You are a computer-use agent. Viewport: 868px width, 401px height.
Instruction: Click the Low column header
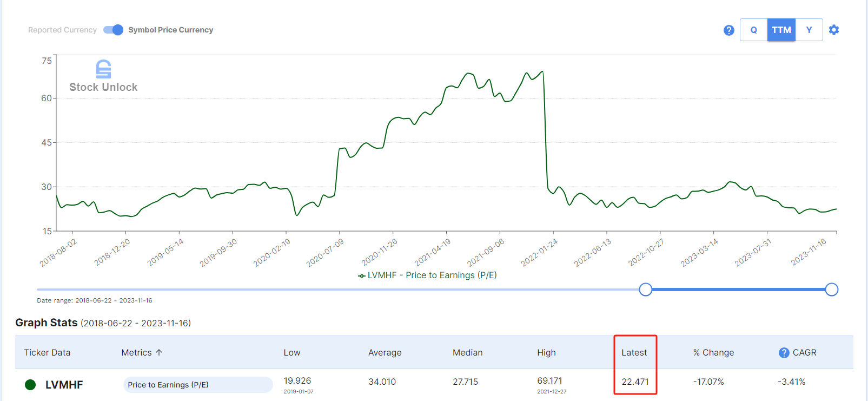coord(292,352)
